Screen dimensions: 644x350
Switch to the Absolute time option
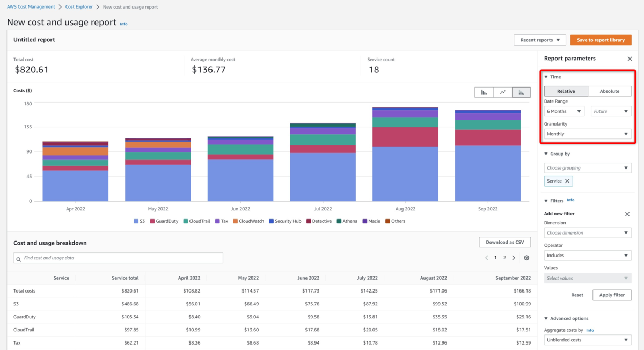pos(610,91)
